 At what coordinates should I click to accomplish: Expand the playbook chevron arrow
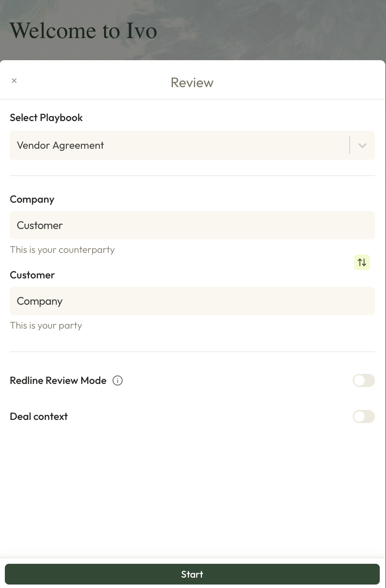362,146
